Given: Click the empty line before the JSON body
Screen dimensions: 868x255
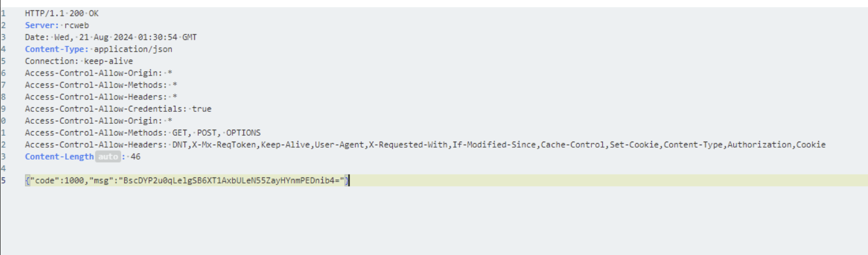Looking at the screenshot, I should (434, 169).
